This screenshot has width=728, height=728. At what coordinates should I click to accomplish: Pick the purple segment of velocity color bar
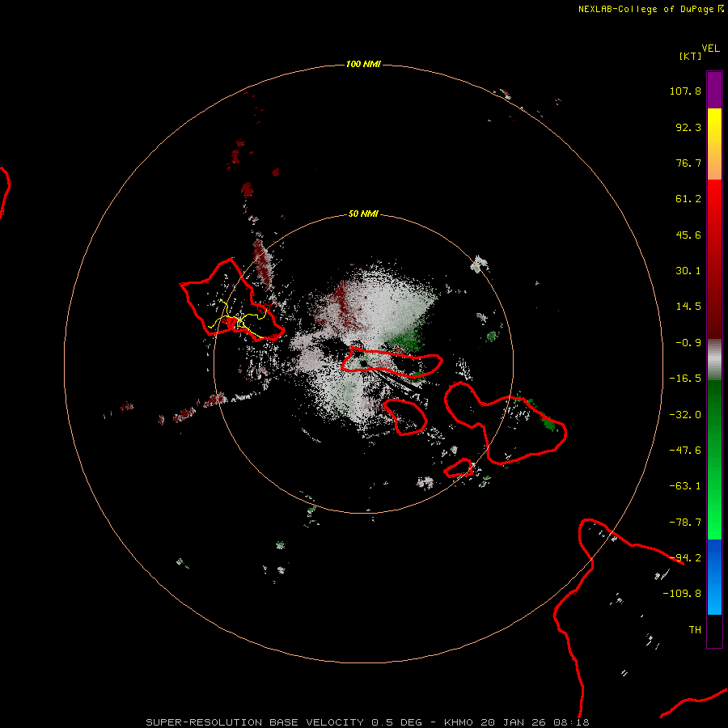point(714,91)
